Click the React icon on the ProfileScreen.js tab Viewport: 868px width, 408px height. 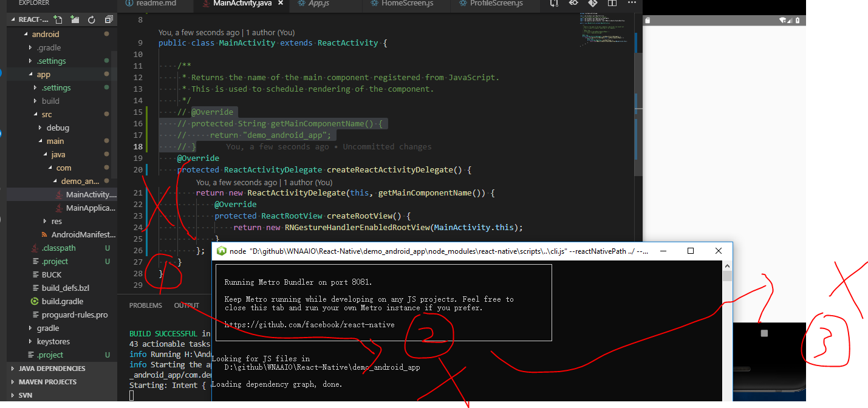coord(463,4)
